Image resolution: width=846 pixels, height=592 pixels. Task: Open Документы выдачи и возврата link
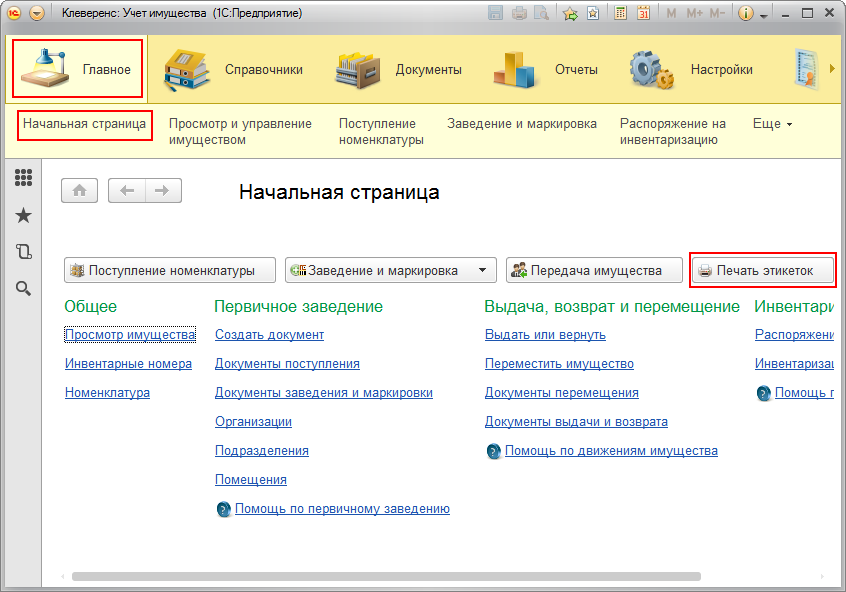[x=576, y=421]
